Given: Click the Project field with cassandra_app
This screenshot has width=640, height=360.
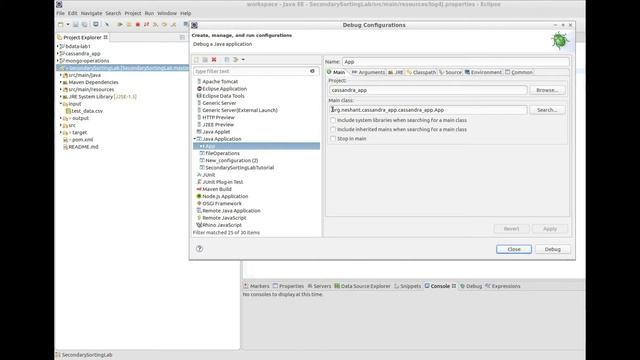Looking at the screenshot, I should tap(428, 90).
